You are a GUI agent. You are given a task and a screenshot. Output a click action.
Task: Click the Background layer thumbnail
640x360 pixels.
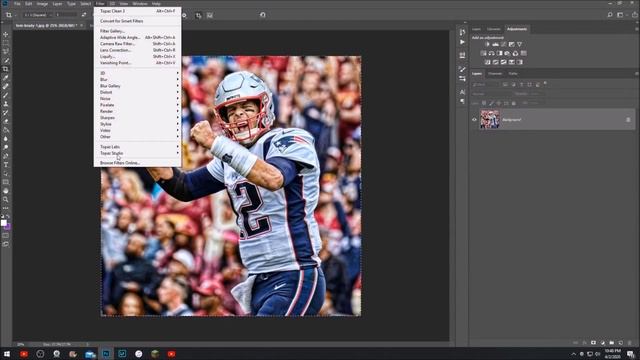(x=489, y=120)
